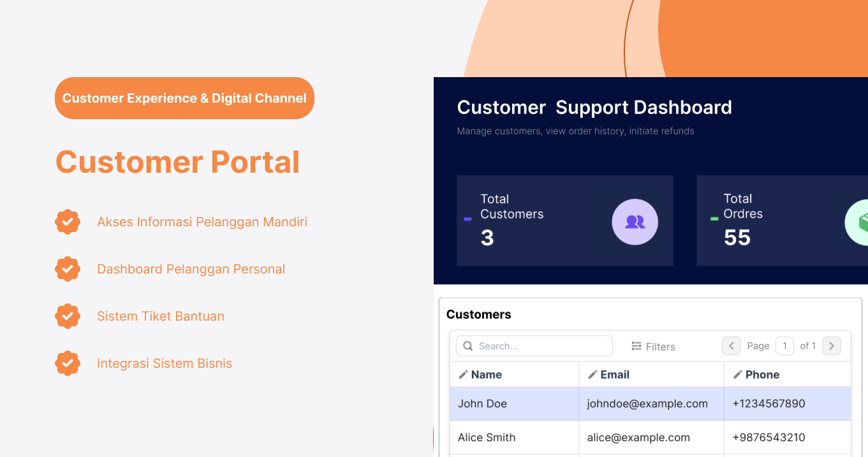Click the Customer Experience & Digital Channel pill
This screenshot has width=868, height=457.
coord(184,98)
